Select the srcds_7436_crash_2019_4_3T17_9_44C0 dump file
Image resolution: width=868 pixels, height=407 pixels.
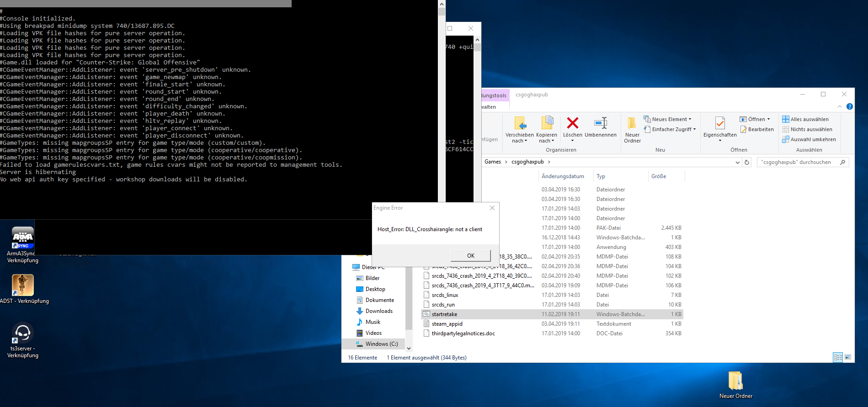click(x=483, y=285)
